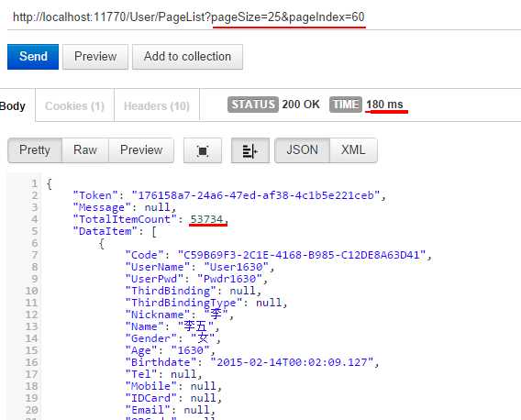Click TotalItemCount value 53734
This screenshot has width=521, height=420.
[206, 219]
